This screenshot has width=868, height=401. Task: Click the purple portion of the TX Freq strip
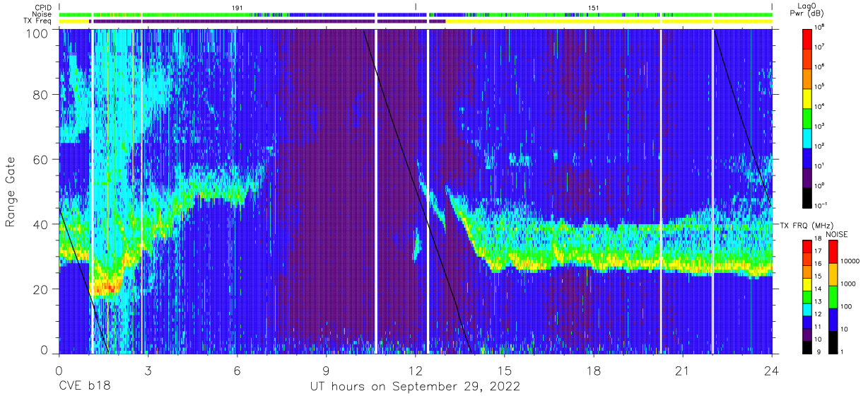point(269,21)
